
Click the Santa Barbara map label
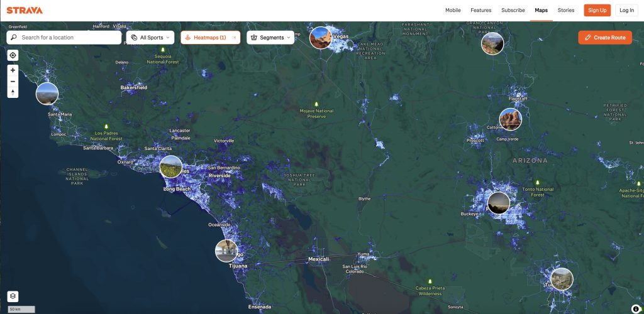[98, 148]
